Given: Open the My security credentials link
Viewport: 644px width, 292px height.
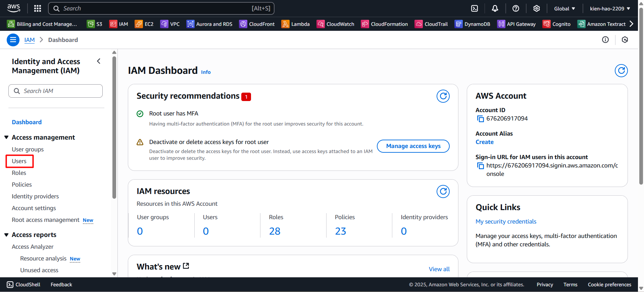Looking at the screenshot, I should [506, 222].
